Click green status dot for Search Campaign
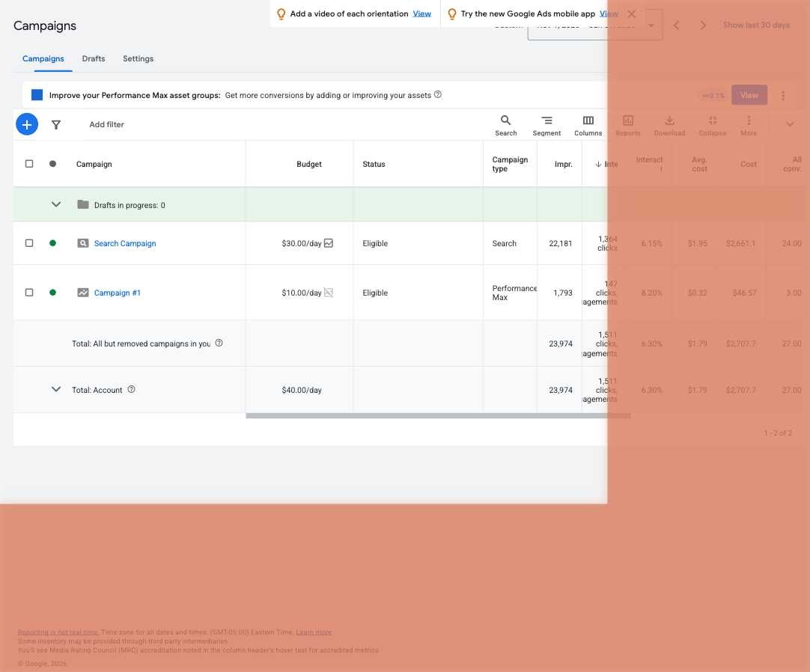 tap(52, 243)
